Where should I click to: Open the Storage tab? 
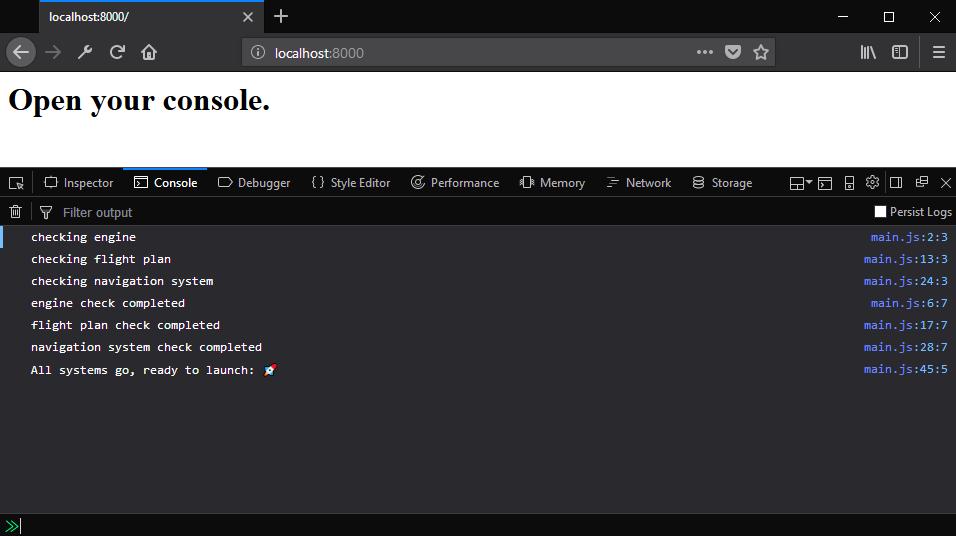(x=722, y=183)
